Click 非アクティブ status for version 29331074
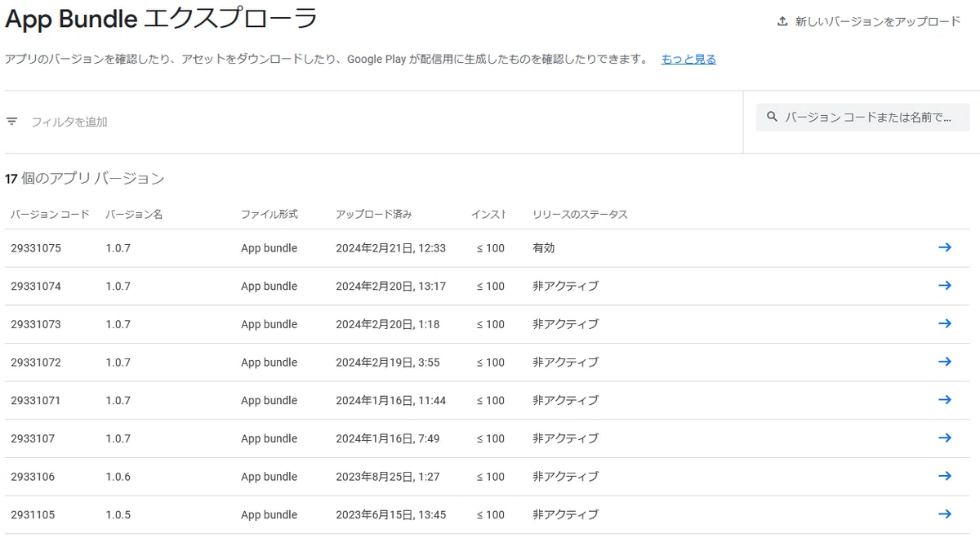The image size is (980, 538). pyautogui.click(x=565, y=287)
